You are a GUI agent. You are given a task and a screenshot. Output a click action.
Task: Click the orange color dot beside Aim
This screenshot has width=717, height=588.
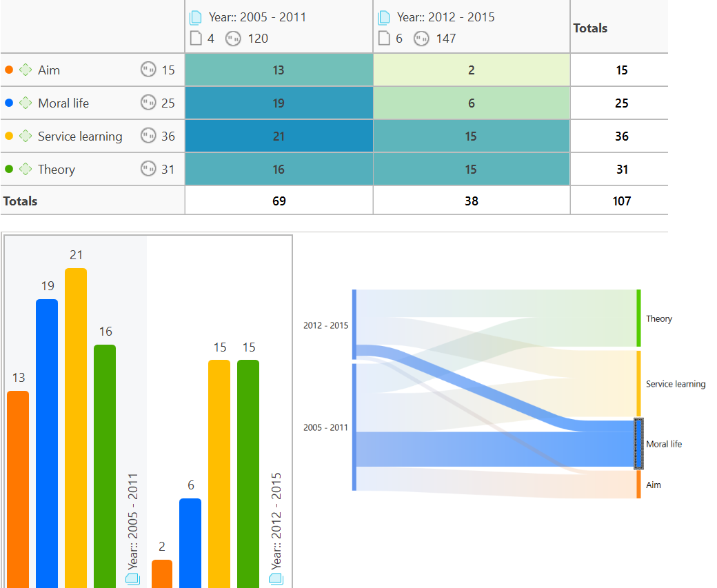pos(9,70)
